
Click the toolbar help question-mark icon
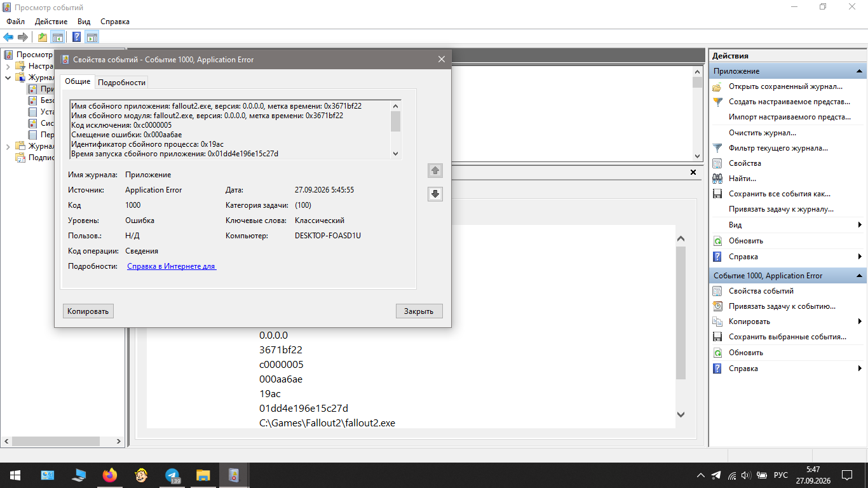click(x=76, y=37)
